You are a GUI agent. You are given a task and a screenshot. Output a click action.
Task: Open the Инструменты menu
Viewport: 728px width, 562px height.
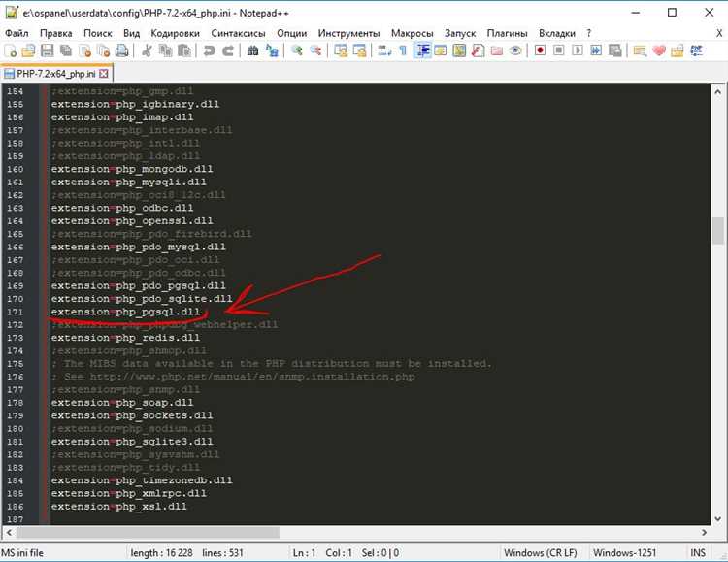348,33
